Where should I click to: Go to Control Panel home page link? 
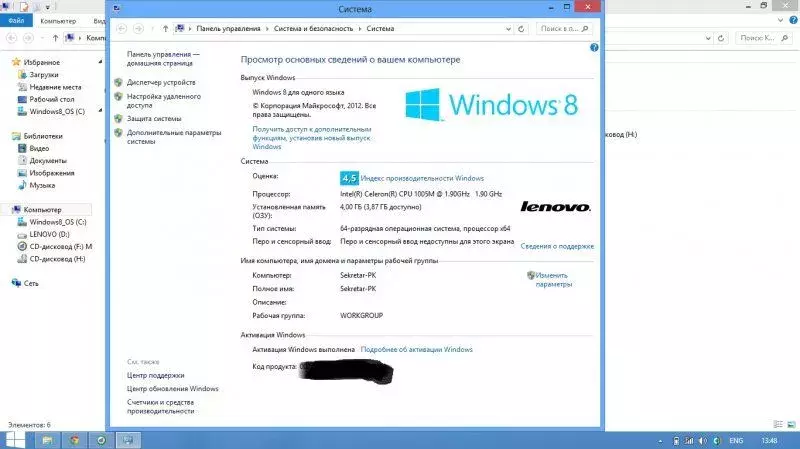coord(163,59)
